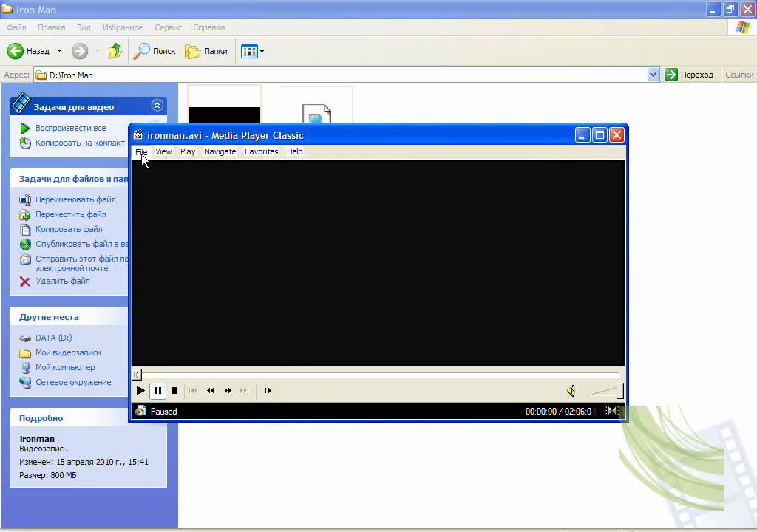Viewport: 757px width, 532px height.
Task: Open Сетевое окружение link
Action: click(73, 382)
